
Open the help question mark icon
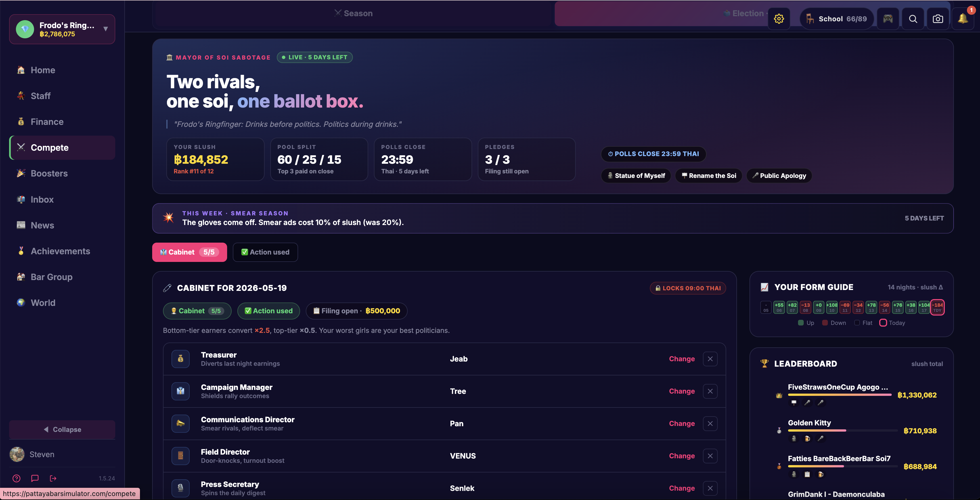tap(16, 478)
